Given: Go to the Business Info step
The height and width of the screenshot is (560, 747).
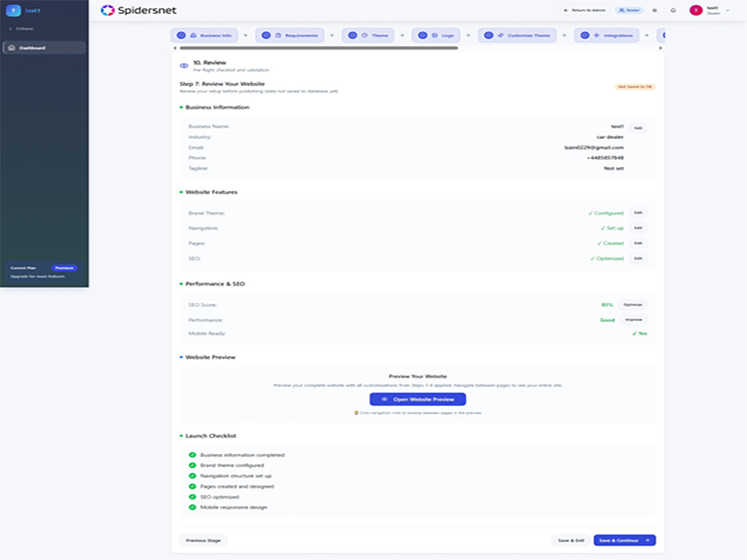Looking at the screenshot, I should click(205, 35).
